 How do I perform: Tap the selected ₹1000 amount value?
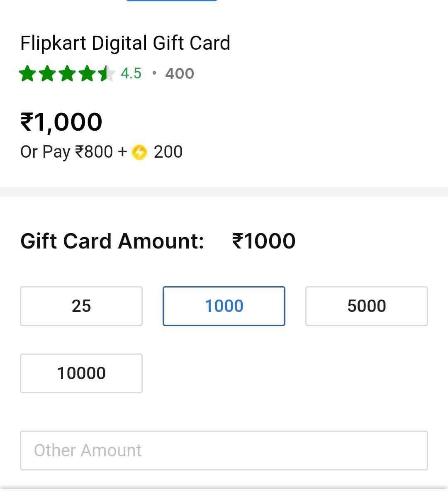pyautogui.click(x=264, y=241)
